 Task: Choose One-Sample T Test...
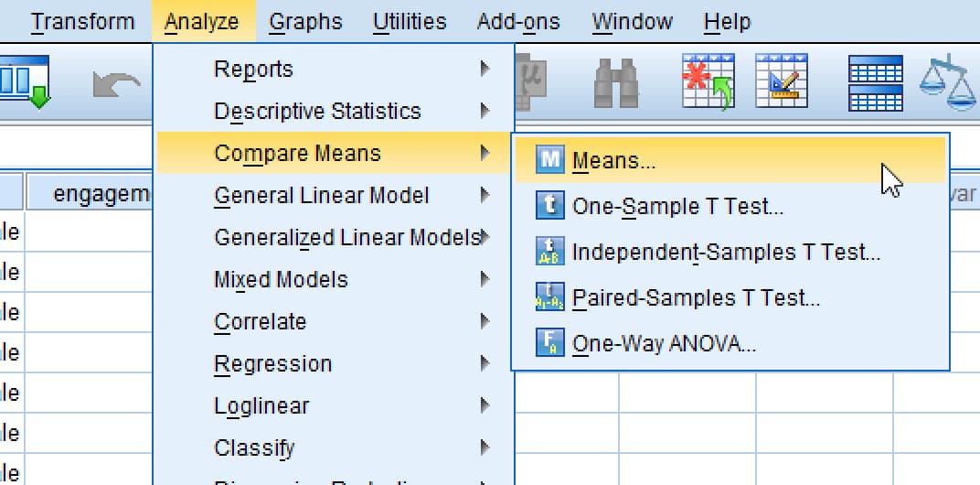(730, 206)
